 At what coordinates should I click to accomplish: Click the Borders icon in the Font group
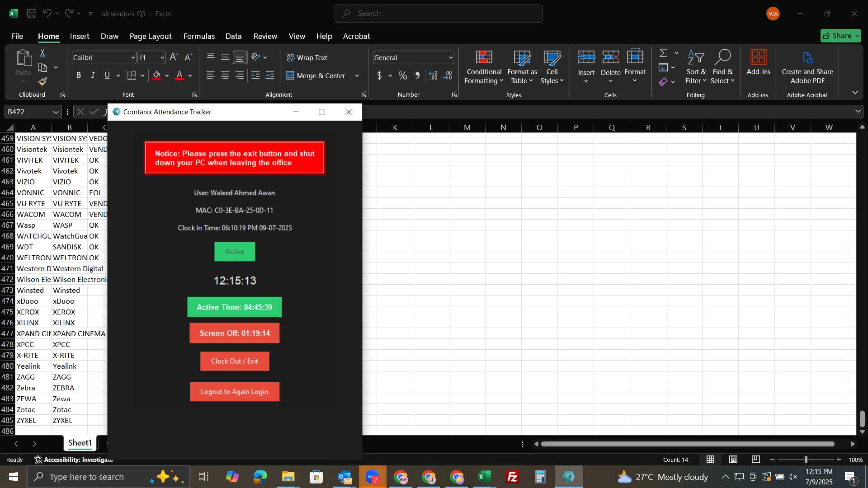click(x=132, y=75)
